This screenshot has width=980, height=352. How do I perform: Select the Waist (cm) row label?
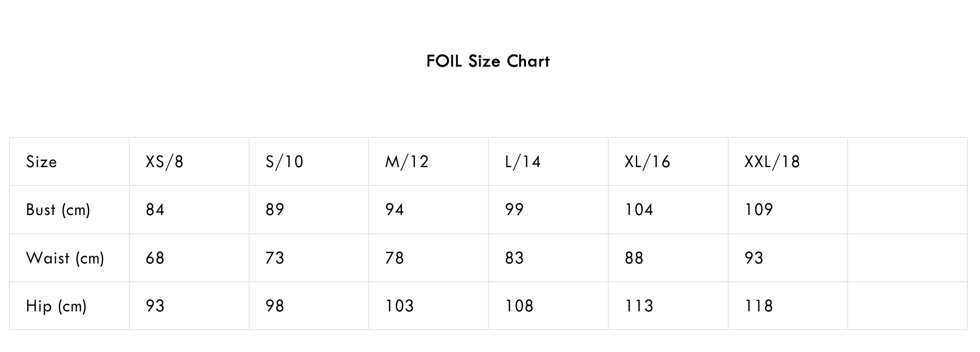coord(65,258)
